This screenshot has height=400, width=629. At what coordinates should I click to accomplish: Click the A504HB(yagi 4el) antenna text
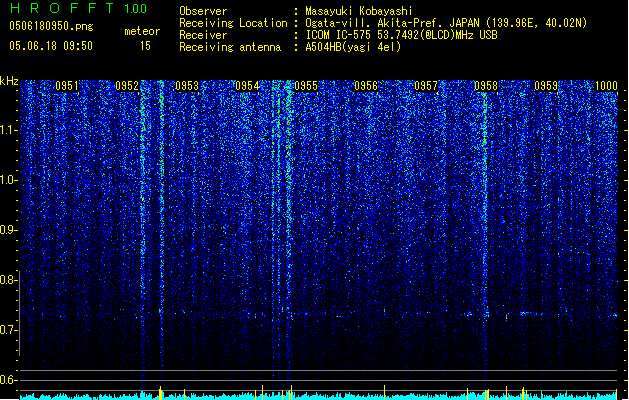(353, 47)
